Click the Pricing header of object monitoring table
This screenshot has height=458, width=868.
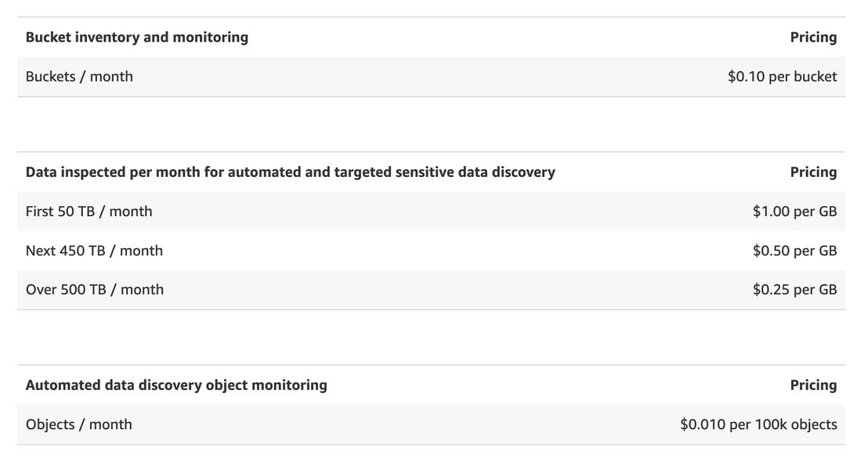813,385
